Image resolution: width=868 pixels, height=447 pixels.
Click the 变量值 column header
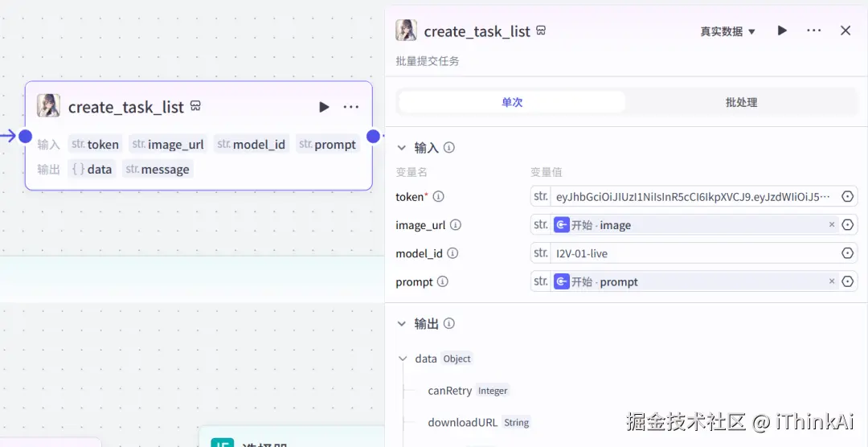click(547, 172)
